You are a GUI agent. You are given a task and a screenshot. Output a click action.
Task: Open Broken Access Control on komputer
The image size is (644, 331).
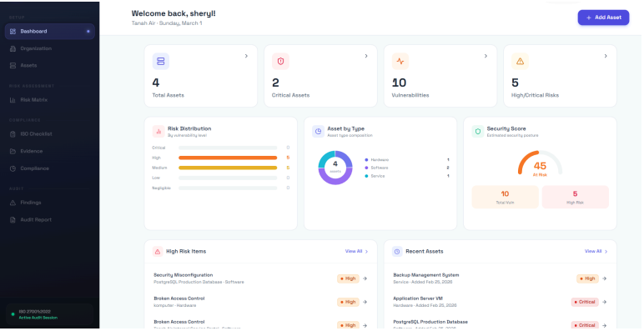pyautogui.click(x=261, y=302)
